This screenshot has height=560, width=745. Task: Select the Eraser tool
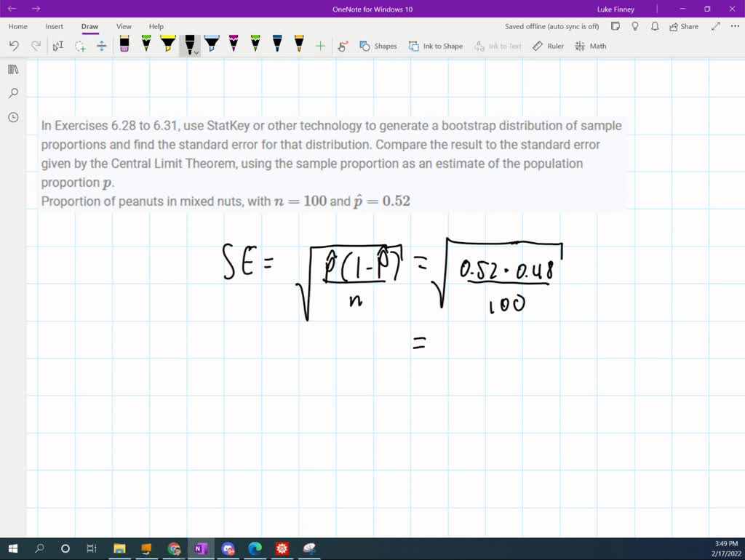124,45
